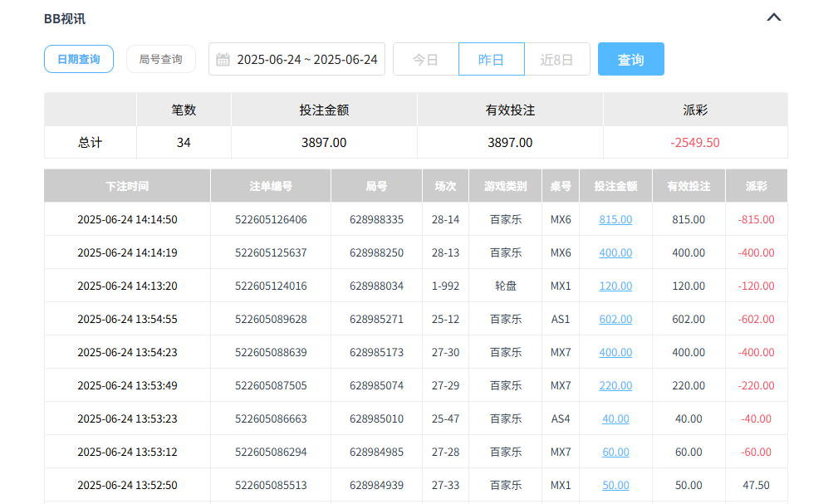This screenshot has height=504, width=838.
Task: Click the 50.00 link in the bottom row
Action: (615, 485)
